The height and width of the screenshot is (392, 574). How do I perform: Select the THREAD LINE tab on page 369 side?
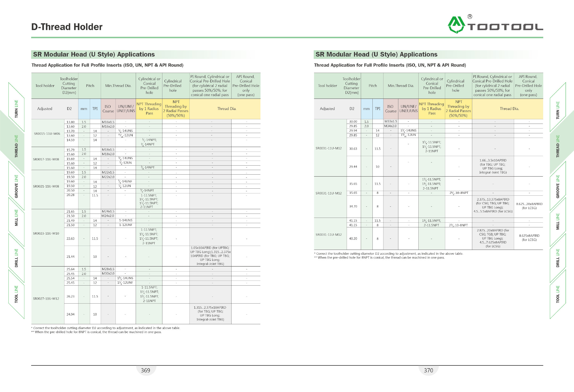click(16, 146)
